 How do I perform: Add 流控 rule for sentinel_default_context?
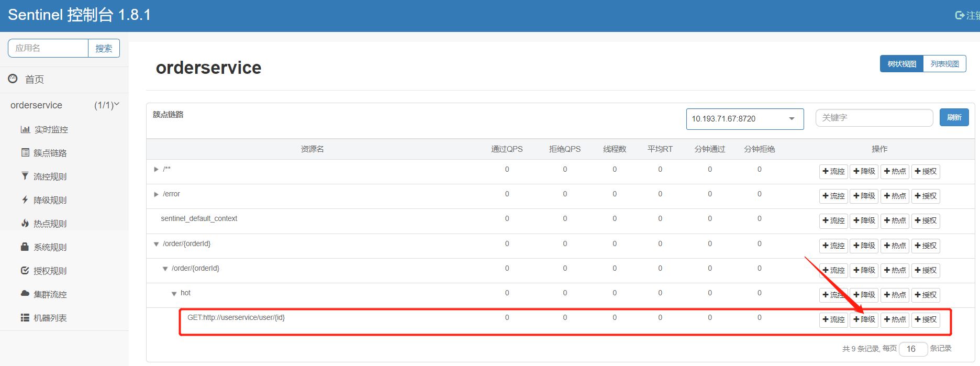833,220
